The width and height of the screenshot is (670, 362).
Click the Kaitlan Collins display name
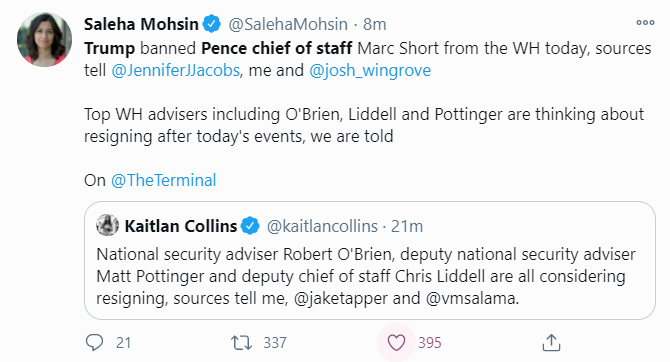tap(181, 226)
